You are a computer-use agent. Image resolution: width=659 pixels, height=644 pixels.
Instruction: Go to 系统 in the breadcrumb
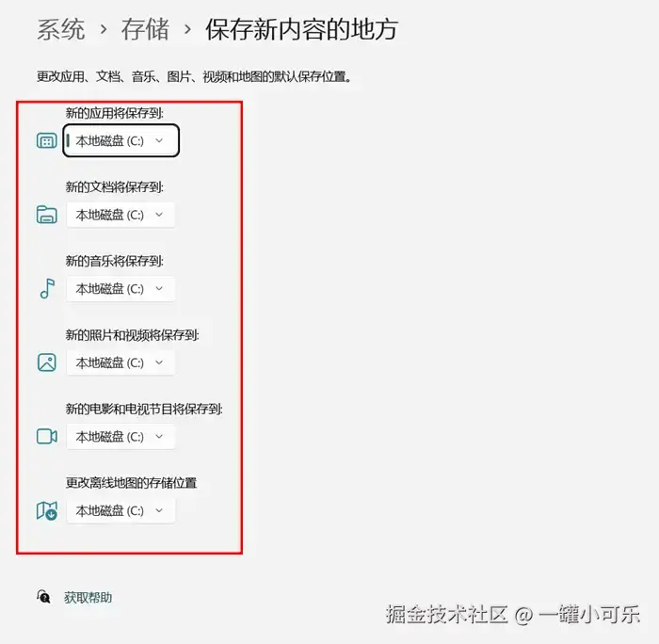click(x=61, y=29)
